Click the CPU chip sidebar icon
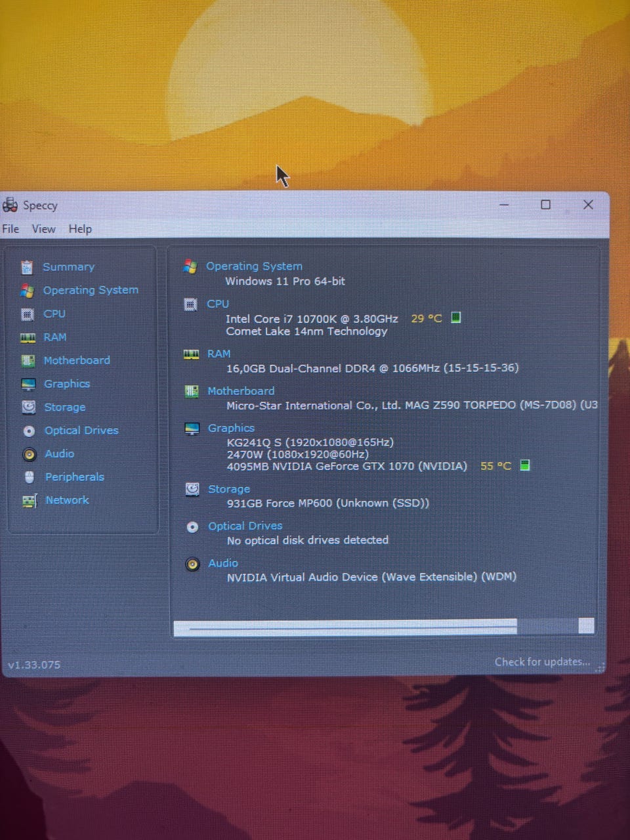This screenshot has height=840, width=630. (x=28, y=314)
